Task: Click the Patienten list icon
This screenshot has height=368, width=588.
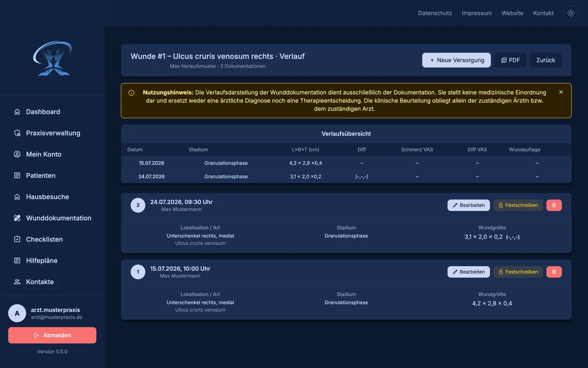Action: (17, 176)
